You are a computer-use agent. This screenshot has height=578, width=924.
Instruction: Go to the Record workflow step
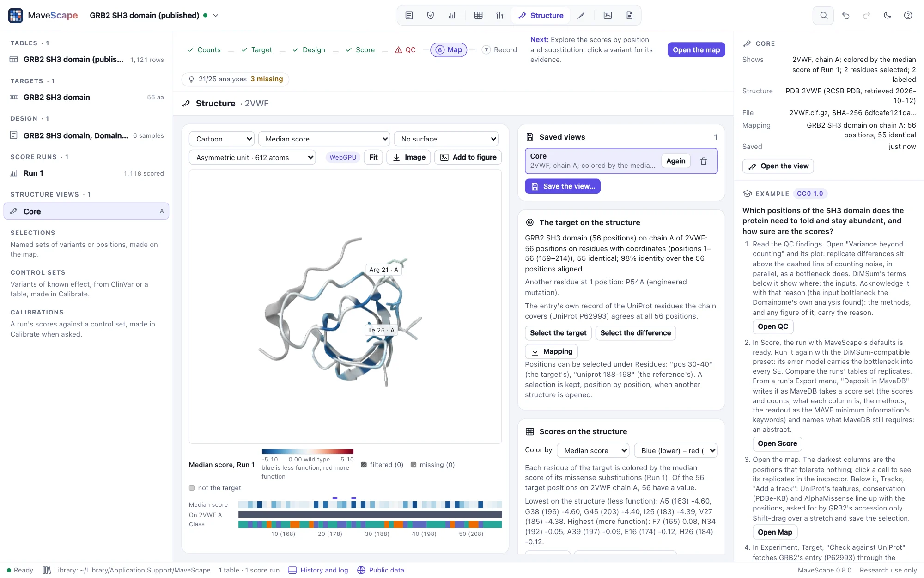pyautogui.click(x=499, y=50)
